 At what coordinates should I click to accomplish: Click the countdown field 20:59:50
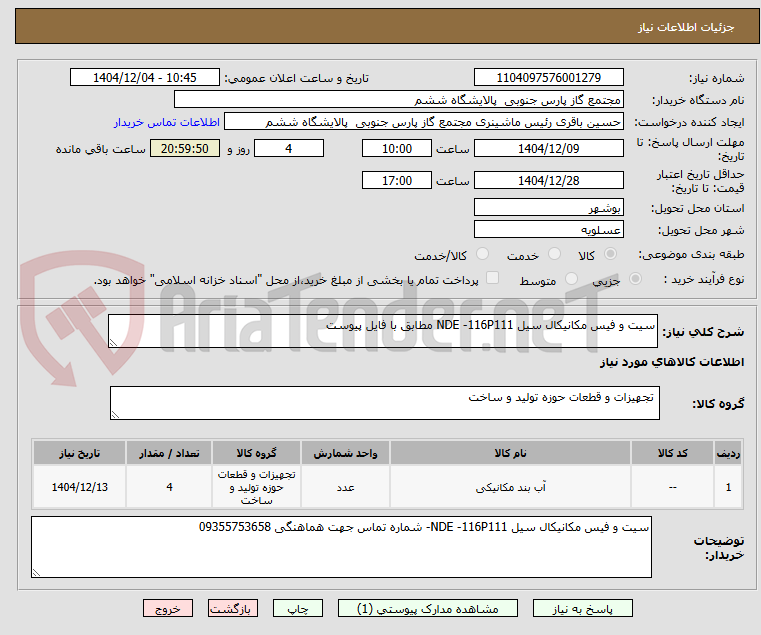[185, 148]
